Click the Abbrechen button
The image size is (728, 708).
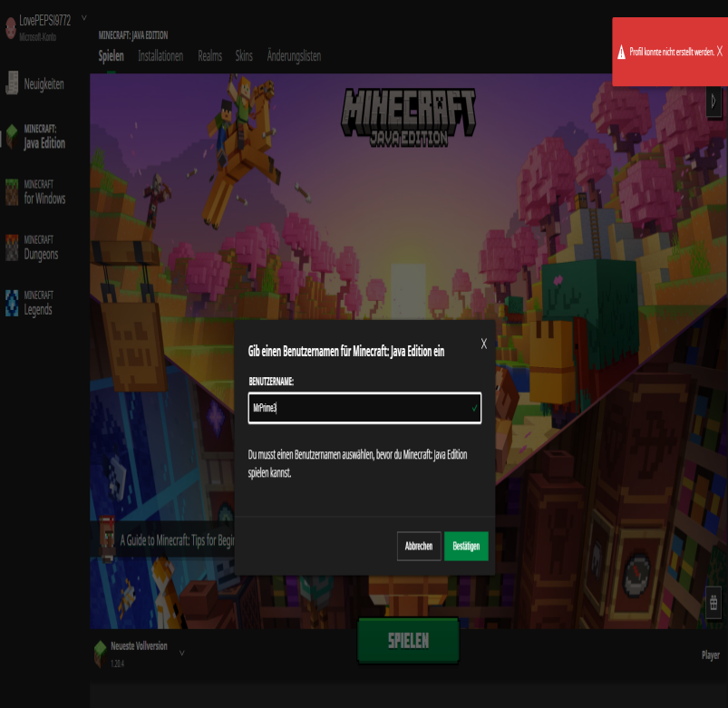coord(419,547)
